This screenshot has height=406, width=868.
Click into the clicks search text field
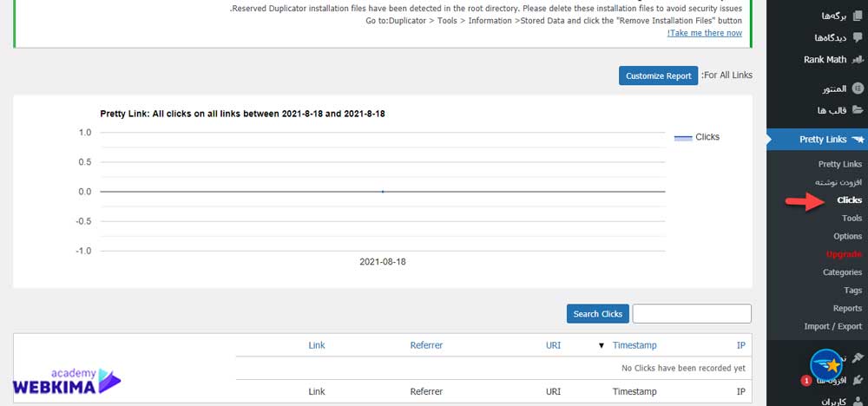click(x=692, y=314)
